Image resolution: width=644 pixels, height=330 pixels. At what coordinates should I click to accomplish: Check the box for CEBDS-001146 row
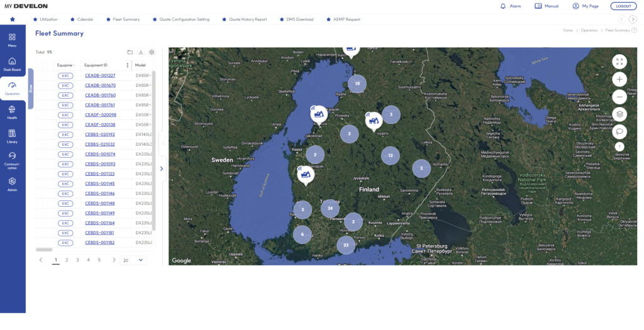45,194
